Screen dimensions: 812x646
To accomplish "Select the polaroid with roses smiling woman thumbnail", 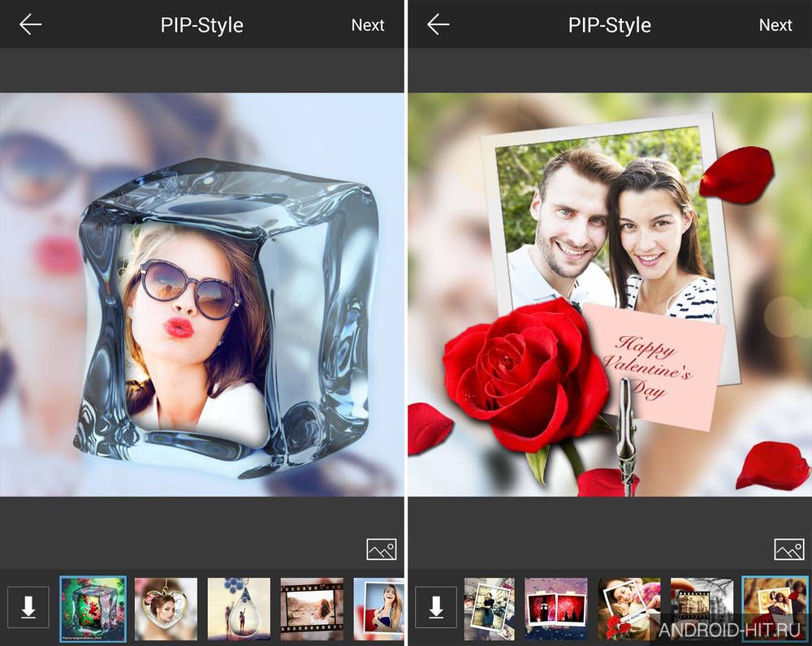I will [629, 609].
